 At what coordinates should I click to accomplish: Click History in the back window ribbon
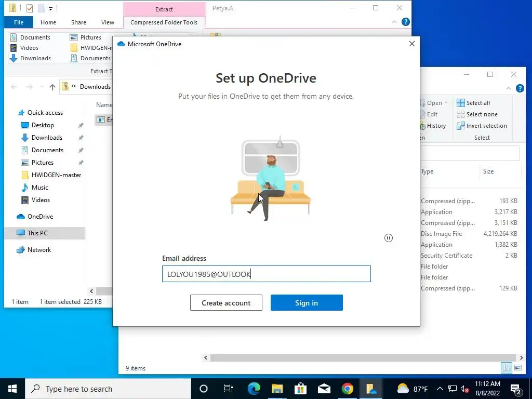(x=433, y=126)
